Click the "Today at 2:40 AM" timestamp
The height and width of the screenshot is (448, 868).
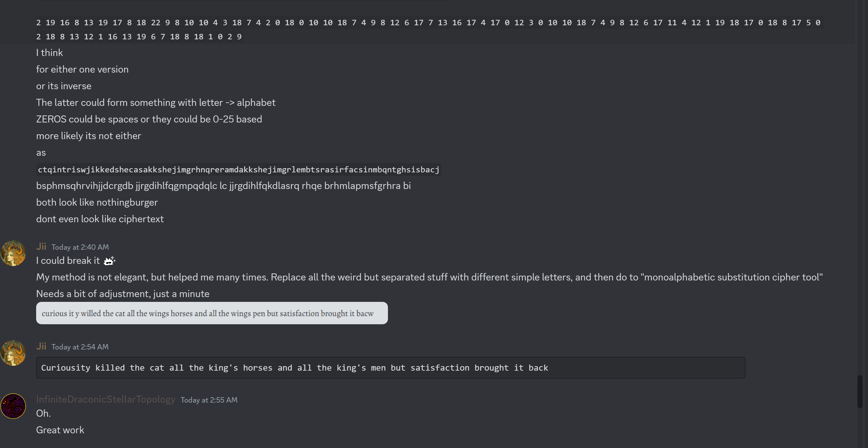pyautogui.click(x=80, y=247)
